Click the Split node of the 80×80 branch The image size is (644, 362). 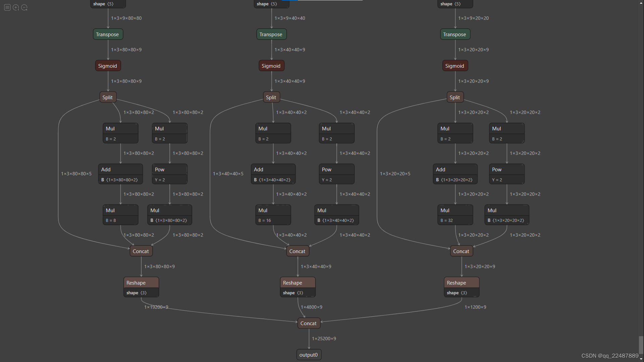(x=108, y=97)
